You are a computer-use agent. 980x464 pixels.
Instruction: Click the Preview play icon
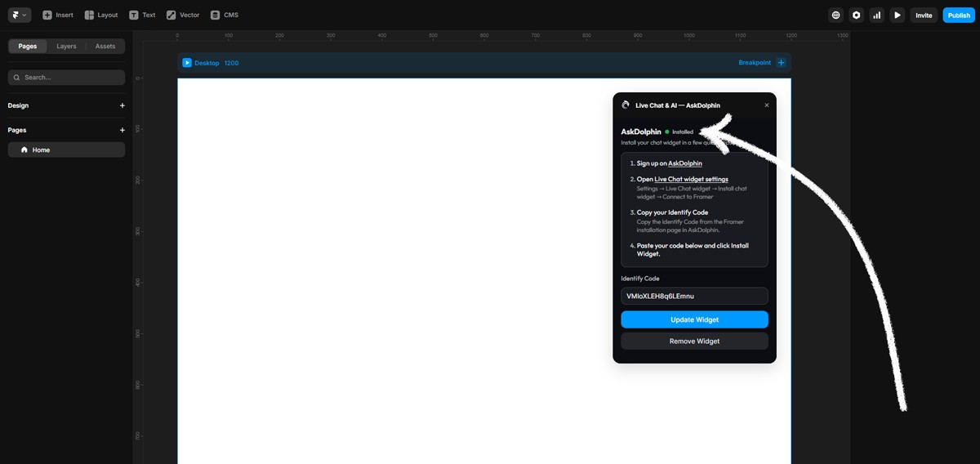tap(898, 15)
